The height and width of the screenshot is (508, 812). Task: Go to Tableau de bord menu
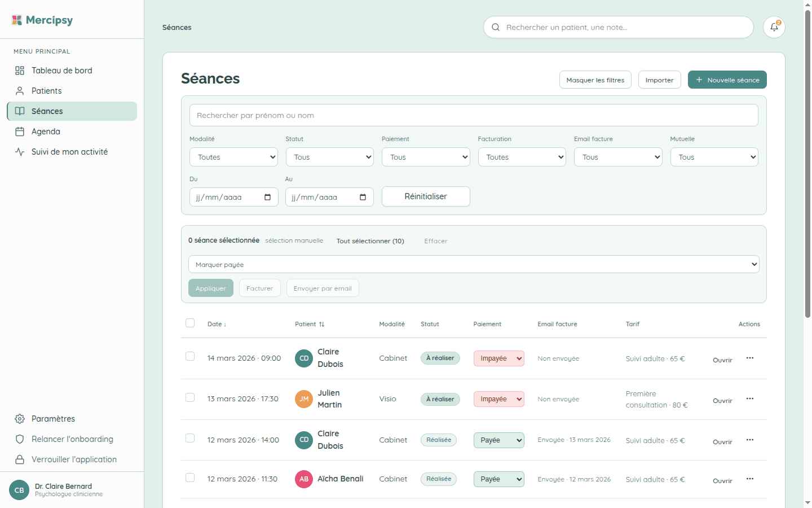(72, 71)
